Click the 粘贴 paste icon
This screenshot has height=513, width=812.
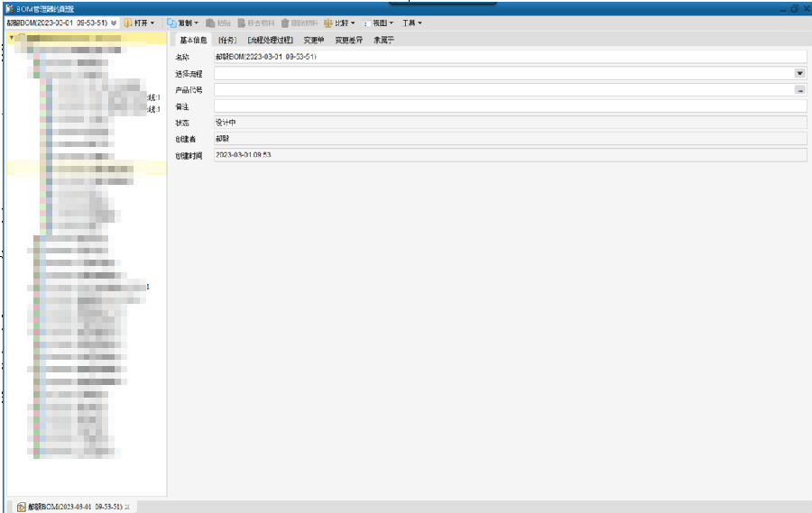tap(210, 23)
